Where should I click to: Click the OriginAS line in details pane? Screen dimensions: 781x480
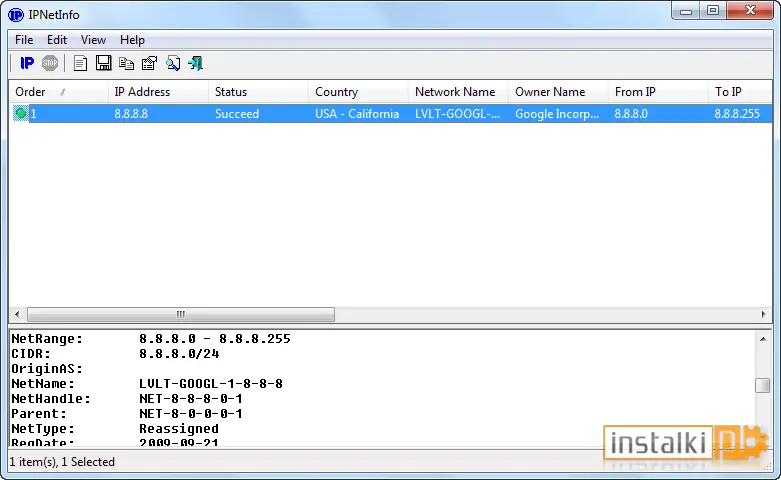[x=47, y=369]
